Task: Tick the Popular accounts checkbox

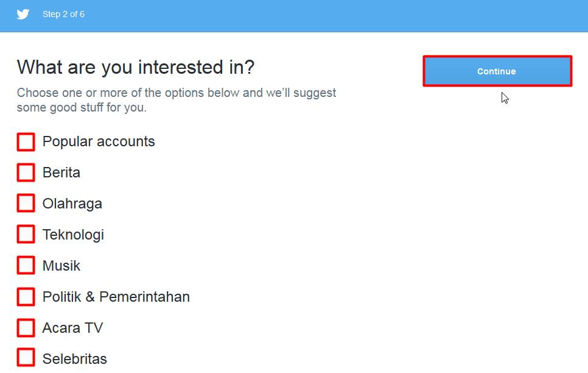Action: click(26, 142)
